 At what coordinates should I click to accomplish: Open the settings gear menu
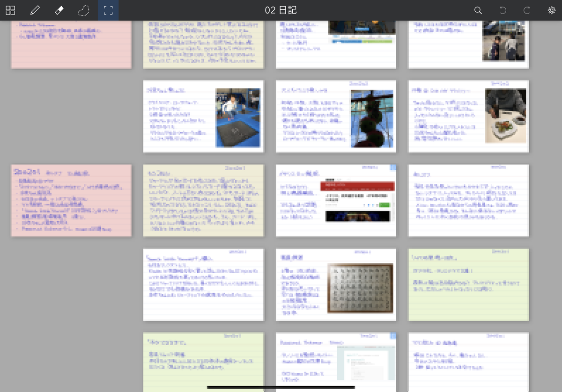click(552, 10)
